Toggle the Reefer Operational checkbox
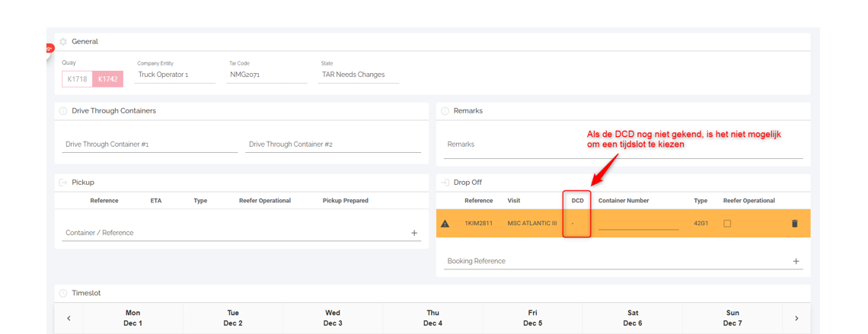 pos(727,224)
